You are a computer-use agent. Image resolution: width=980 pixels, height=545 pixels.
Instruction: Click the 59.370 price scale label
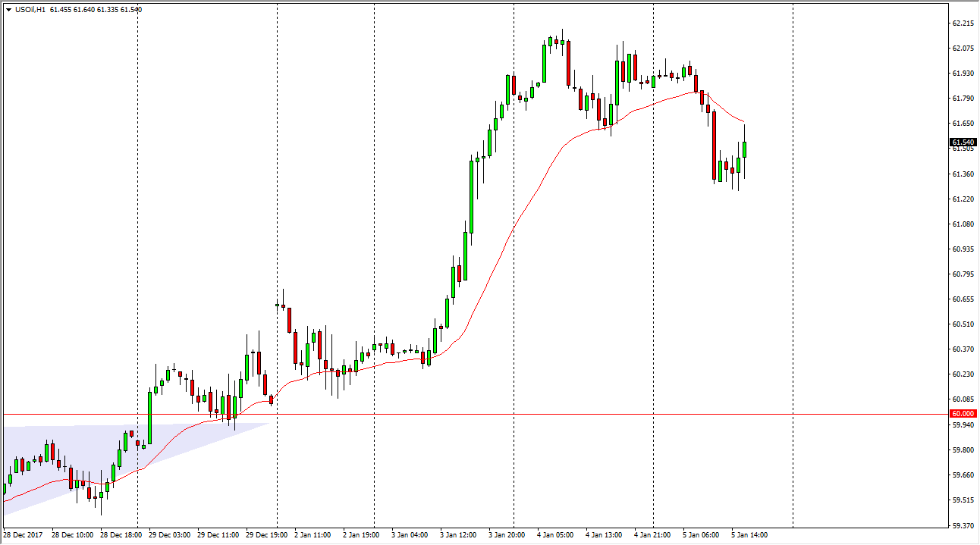[x=963, y=525]
